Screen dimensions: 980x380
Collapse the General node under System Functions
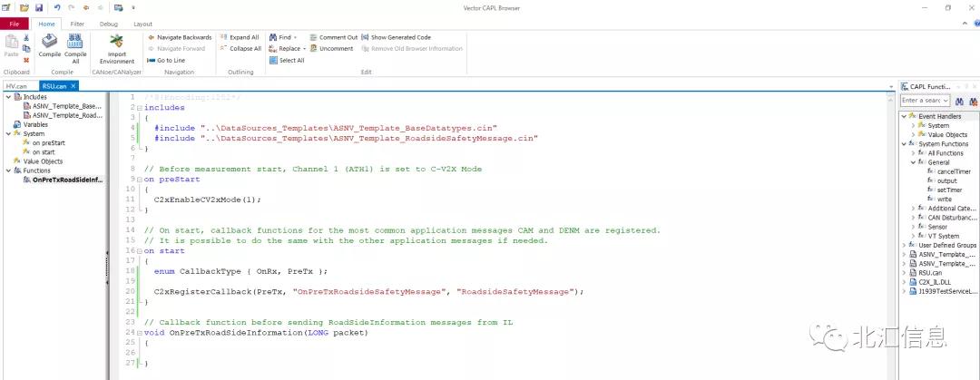click(x=913, y=162)
